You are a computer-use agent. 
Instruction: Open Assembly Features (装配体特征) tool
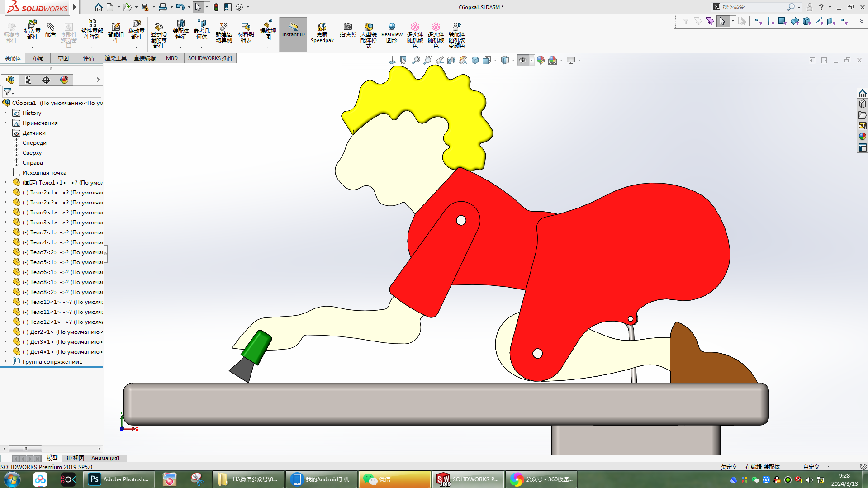tap(180, 30)
